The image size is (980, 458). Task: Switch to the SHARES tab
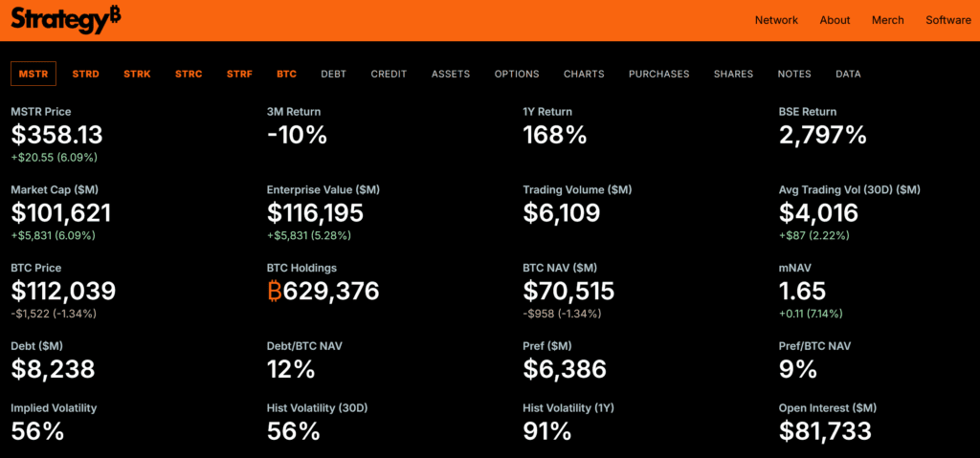pos(734,74)
